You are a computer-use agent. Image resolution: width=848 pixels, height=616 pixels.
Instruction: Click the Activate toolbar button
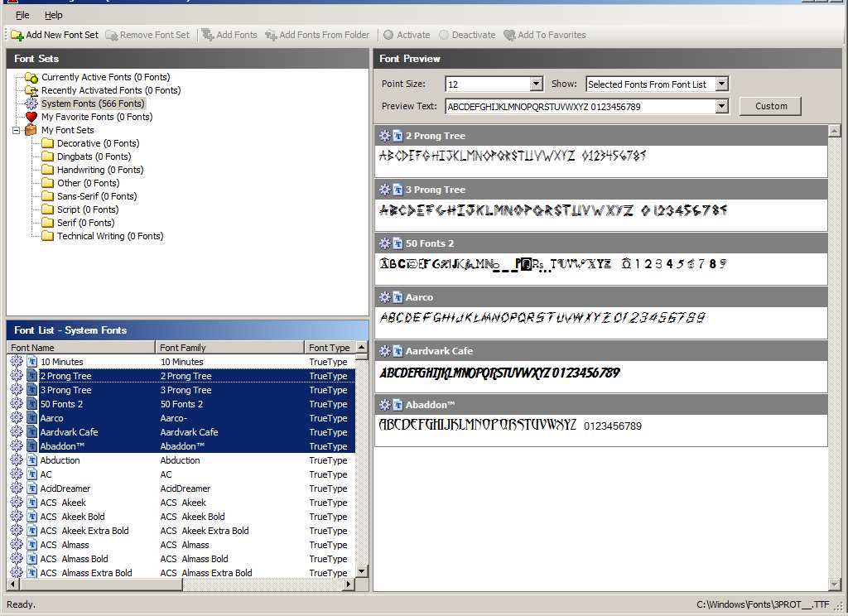tap(407, 35)
